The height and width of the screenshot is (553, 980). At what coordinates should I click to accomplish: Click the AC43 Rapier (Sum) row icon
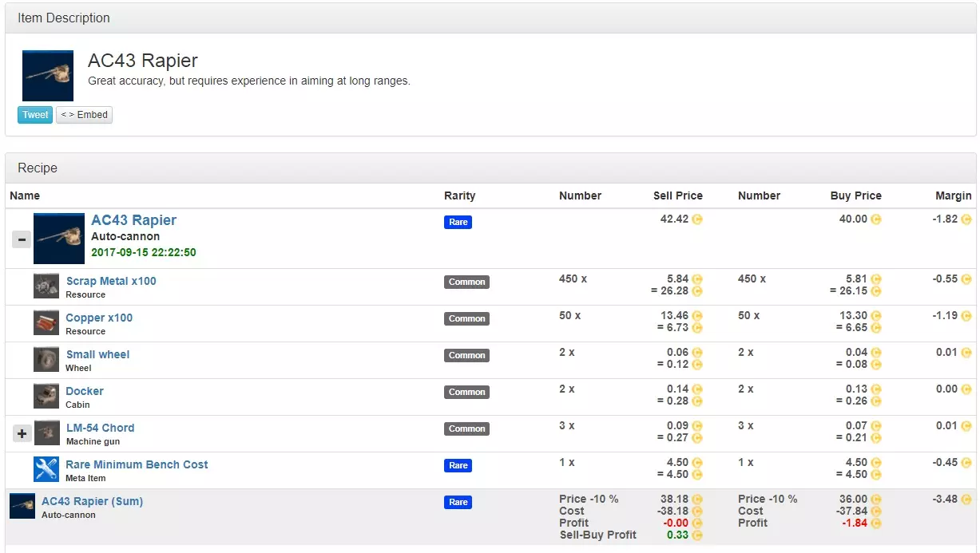(x=22, y=506)
